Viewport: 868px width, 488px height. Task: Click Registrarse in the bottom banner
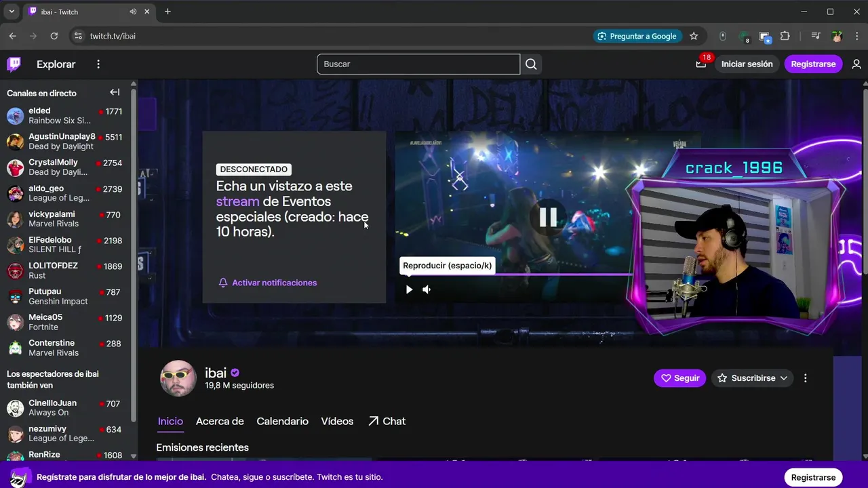813,477
